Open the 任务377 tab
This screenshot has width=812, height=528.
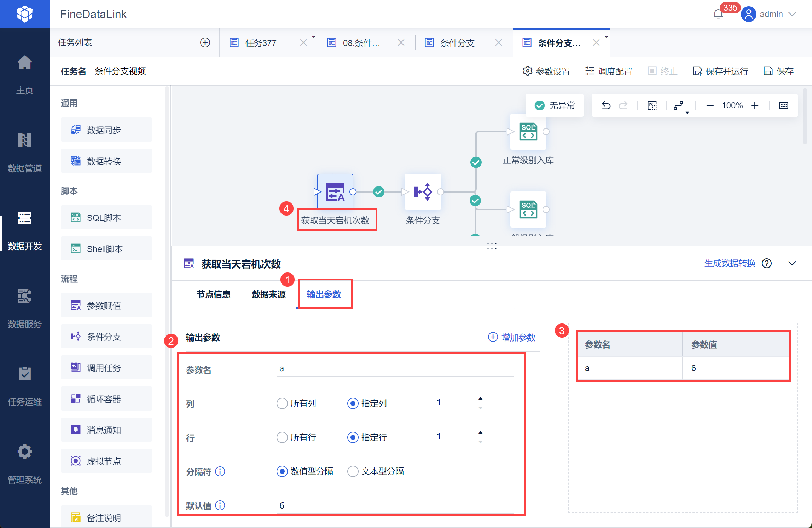tap(261, 43)
